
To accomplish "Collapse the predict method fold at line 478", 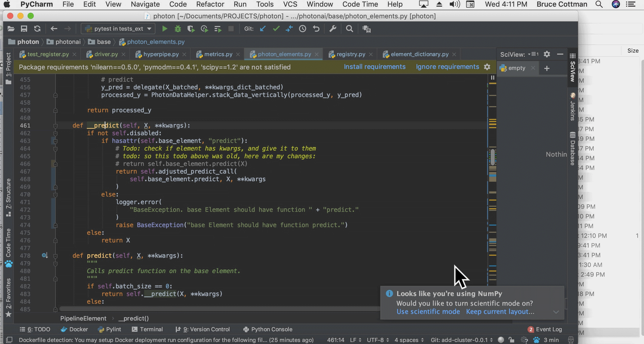I will [x=55, y=256].
